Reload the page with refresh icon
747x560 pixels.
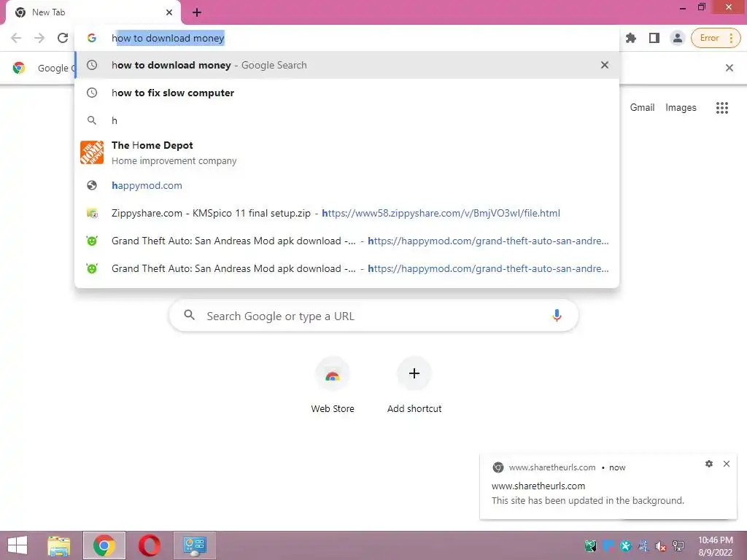[63, 38]
